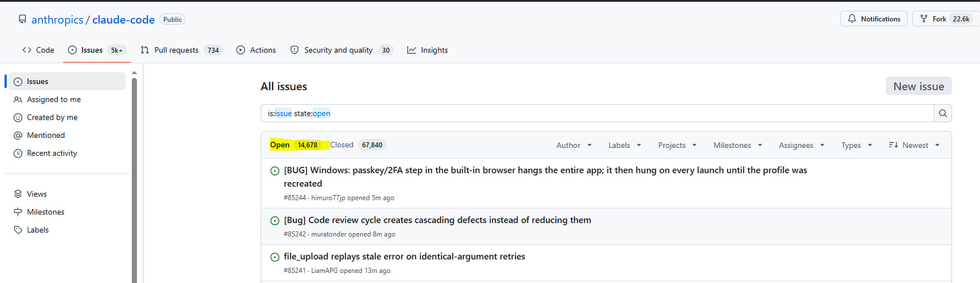This screenshot has width=980, height=283.
Task: Select Created by me in the sidebar
Action: (52, 117)
